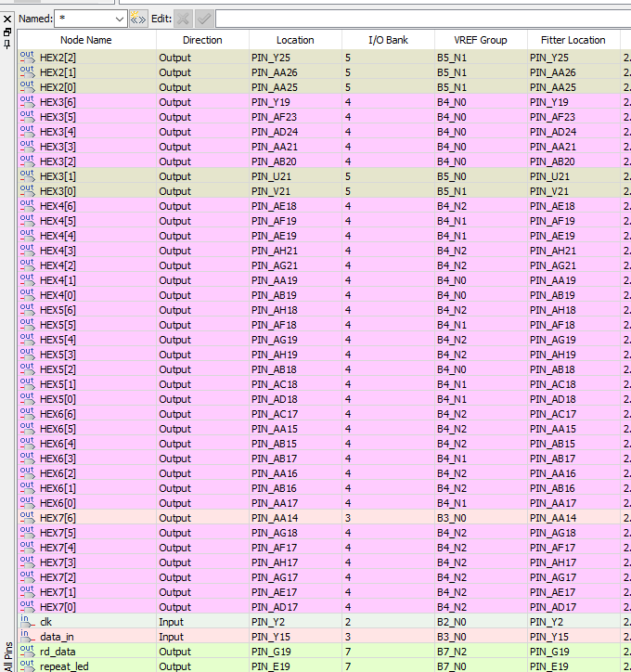
Task: Click the output pin icon for HEX7[3]
Action: click(28, 562)
